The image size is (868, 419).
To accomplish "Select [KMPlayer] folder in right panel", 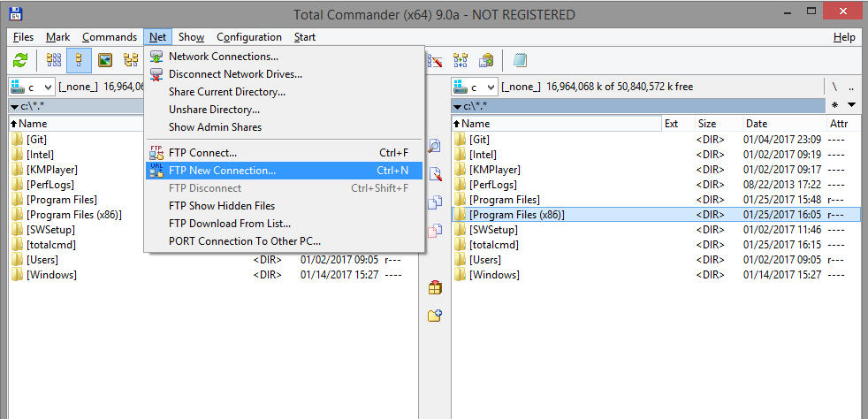I will pyautogui.click(x=656, y=170).
